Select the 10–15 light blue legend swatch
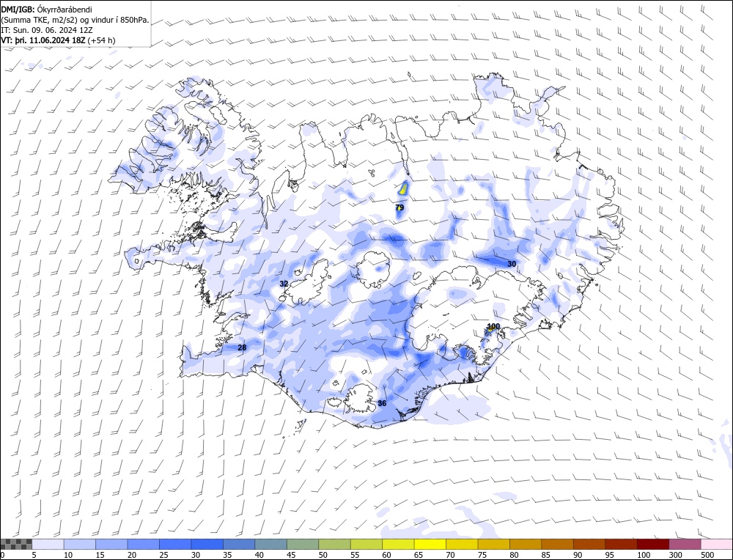Viewport: 733px width, 560px height. [80, 544]
